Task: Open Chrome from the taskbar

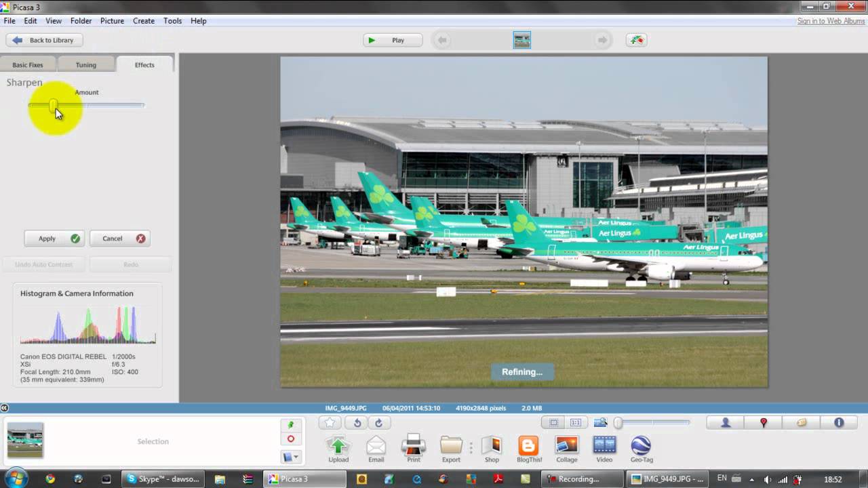Action: pyautogui.click(x=50, y=479)
